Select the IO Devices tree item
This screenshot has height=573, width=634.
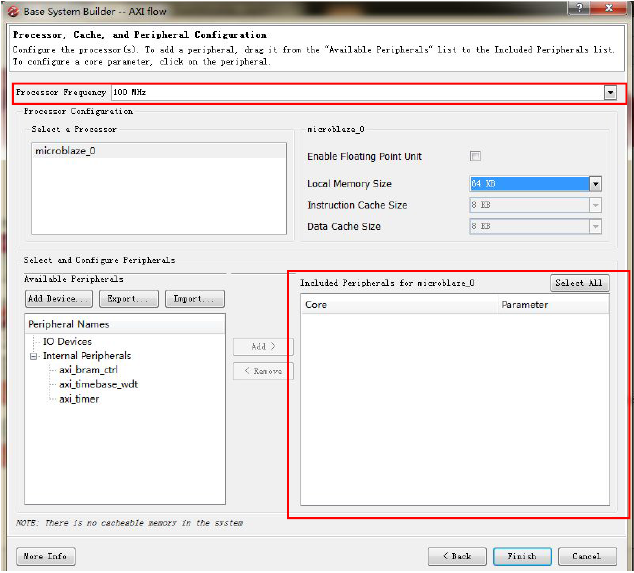tap(67, 342)
